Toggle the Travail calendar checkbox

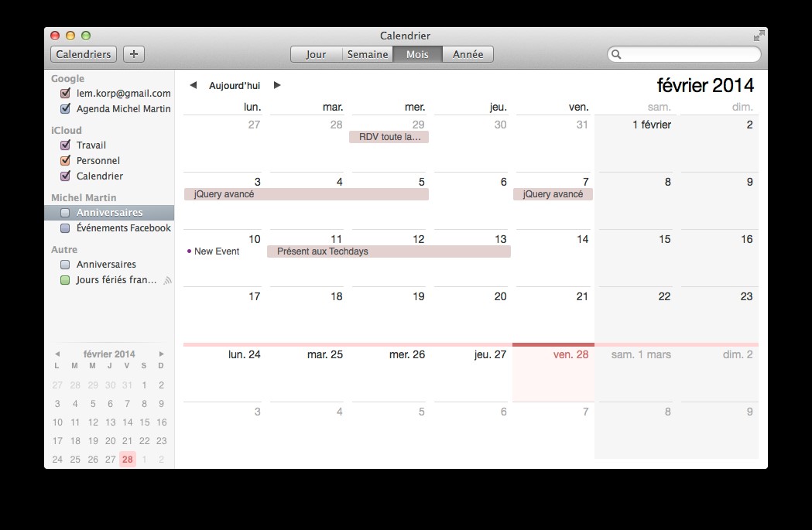click(65, 145)
